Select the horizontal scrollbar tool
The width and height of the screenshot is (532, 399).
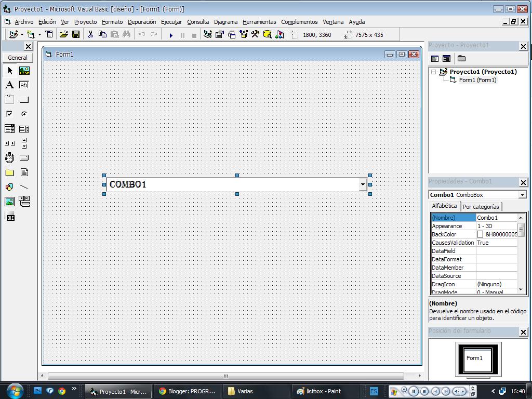(10, 143)
